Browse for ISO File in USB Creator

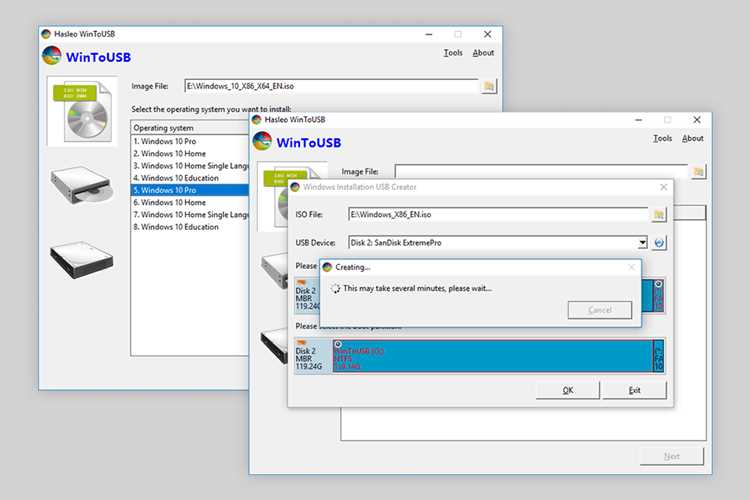pos(659,215)
